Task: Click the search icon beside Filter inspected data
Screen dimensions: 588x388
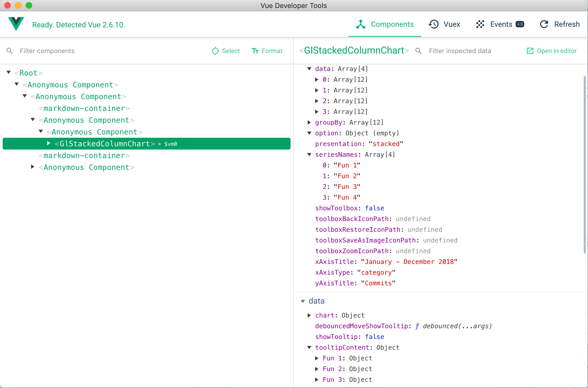Action: [x=418, y=51]
